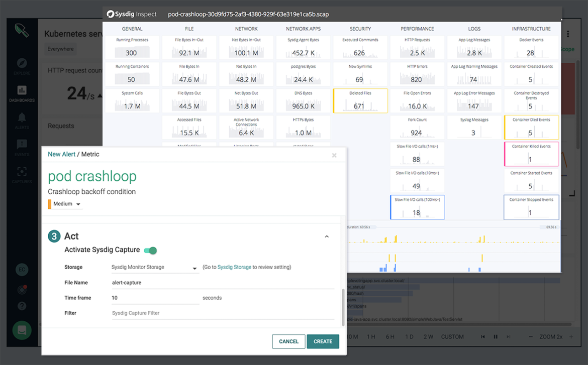Select the Syslog Messages tile

(474, 128)
